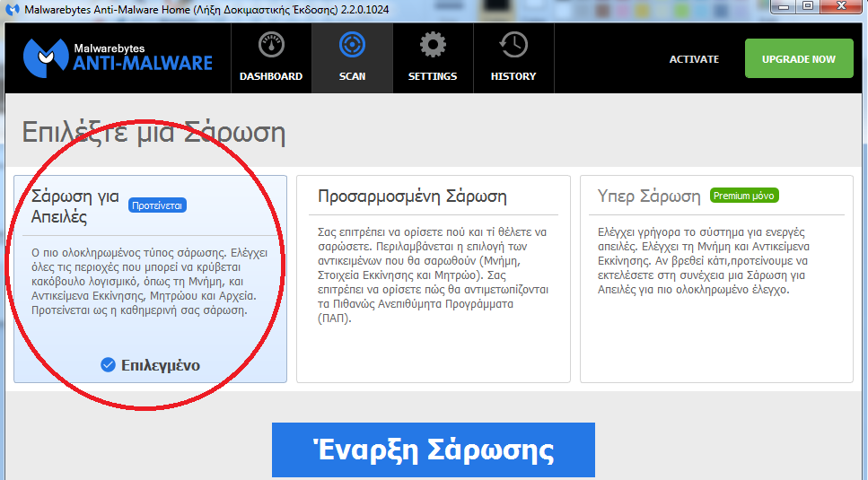Click the Επιλεγμένο selected label

click(x=161, y=365)
